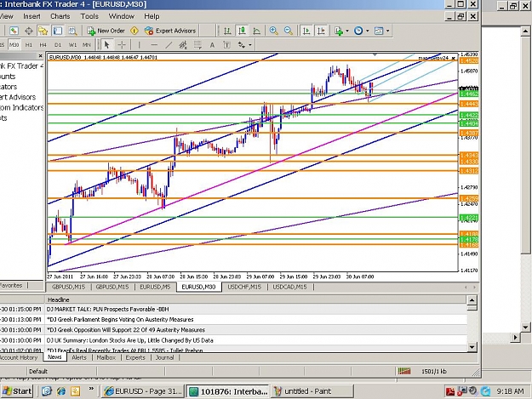532x399 pixels.
Task: Zoom out of the chart
Action: tap(288, 31)
